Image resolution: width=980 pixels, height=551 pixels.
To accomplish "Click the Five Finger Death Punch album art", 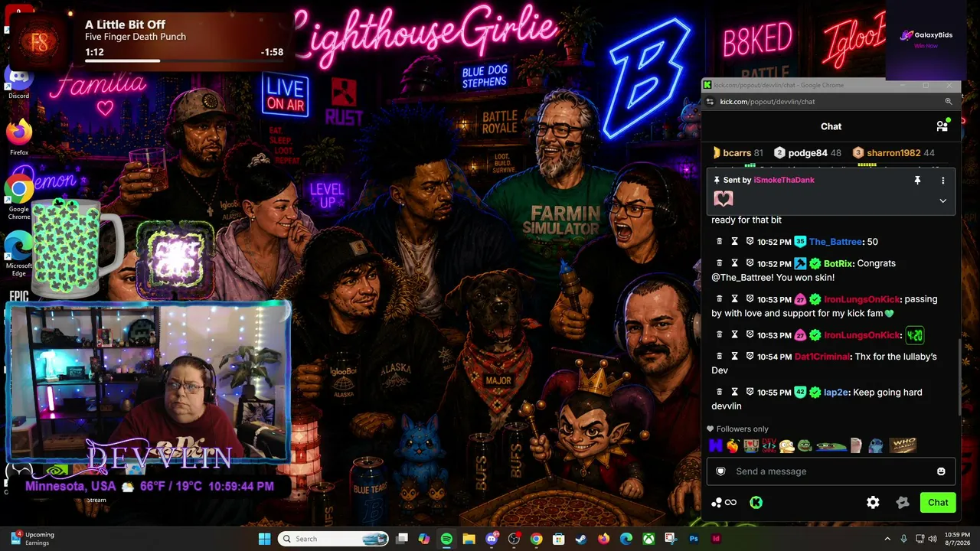I will click(39, 41).
